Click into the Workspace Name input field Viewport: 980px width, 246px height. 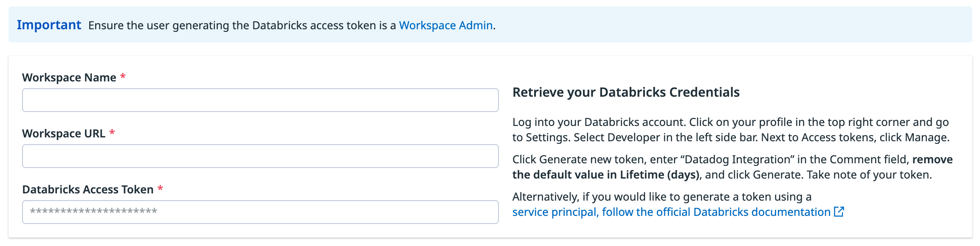click(260, 100)
